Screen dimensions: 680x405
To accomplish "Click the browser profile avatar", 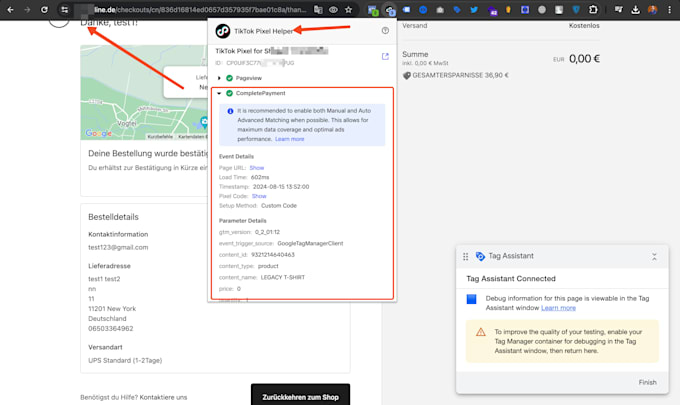I will pos(652,10).
